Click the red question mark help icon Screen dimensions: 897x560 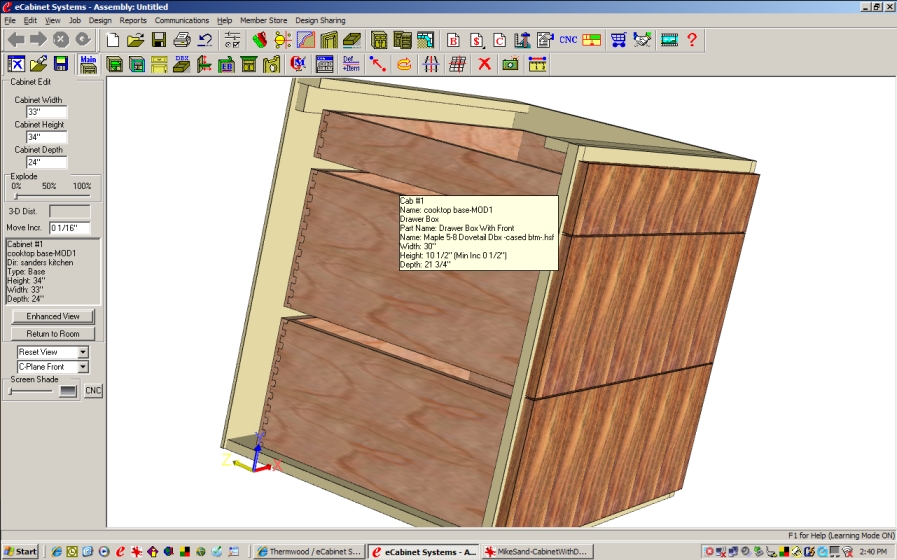(692, 40)
